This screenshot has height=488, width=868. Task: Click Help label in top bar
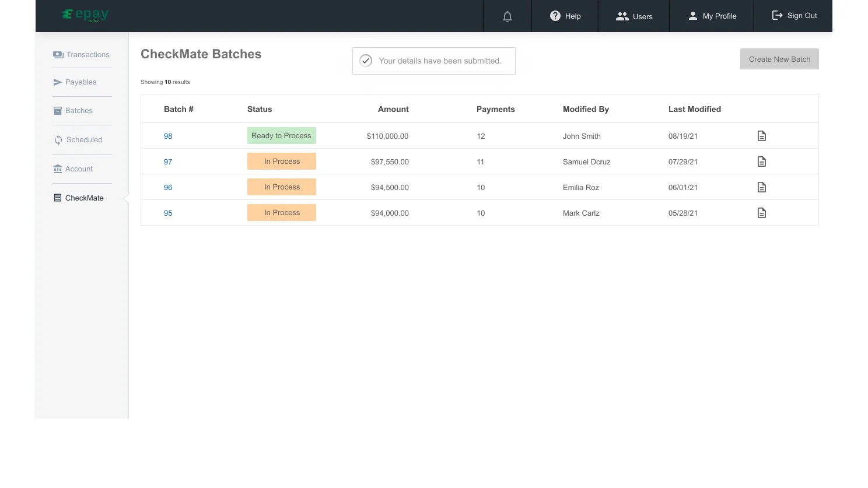[x=573, y=16]
